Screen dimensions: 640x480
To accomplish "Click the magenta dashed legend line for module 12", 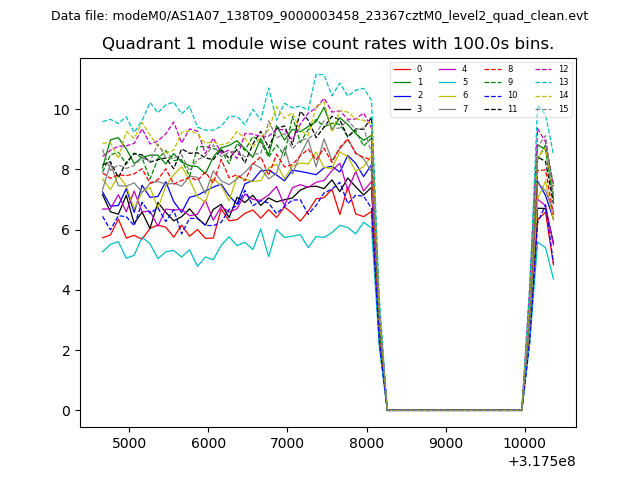I will [542, 69].
